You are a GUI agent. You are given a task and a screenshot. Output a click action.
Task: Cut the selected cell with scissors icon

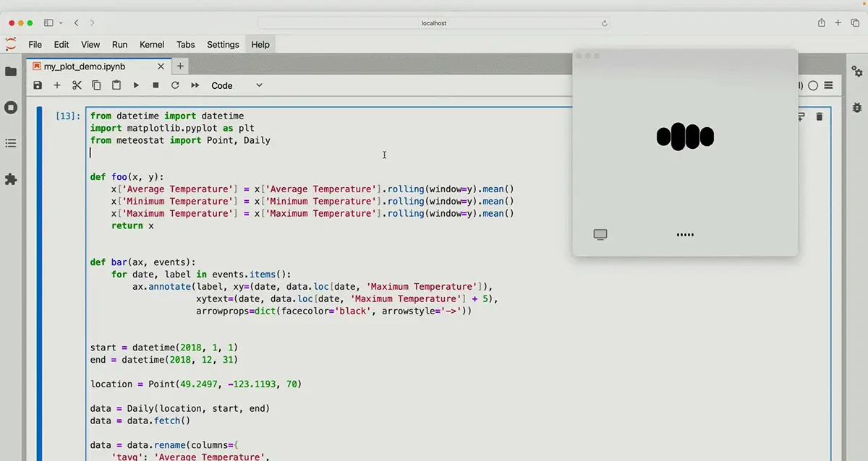pyautogui.click(x=77, y=85)
